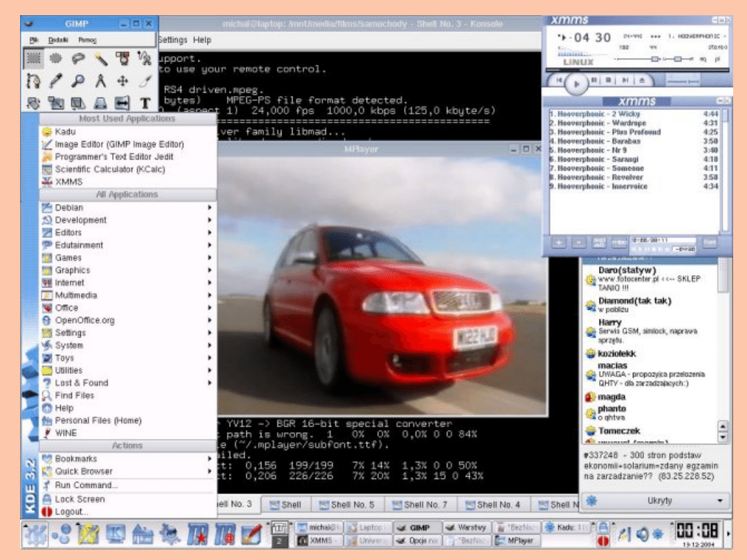Toggle the XMMS equalizer 'eq' button
Screen dimensions: 747x560
(703, 59)
